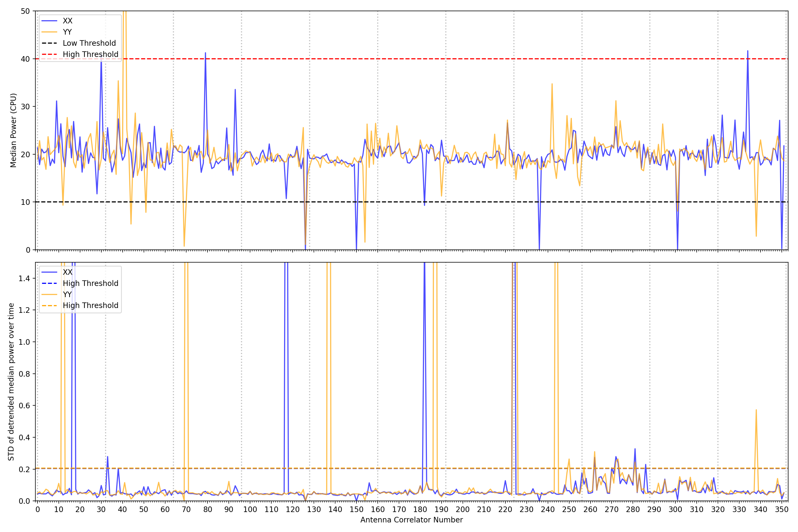Click the x-axis tick label 100

[x=250, y=509]
